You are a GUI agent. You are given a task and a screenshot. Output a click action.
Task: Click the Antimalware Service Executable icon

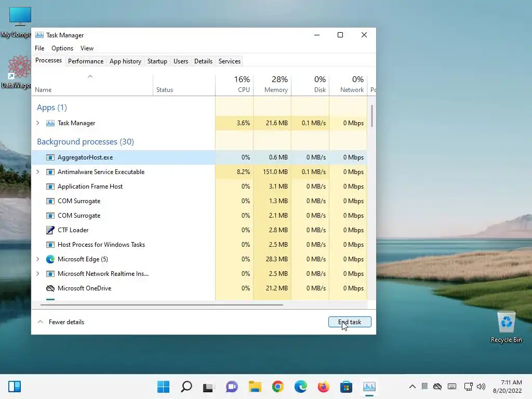(50, 172)
